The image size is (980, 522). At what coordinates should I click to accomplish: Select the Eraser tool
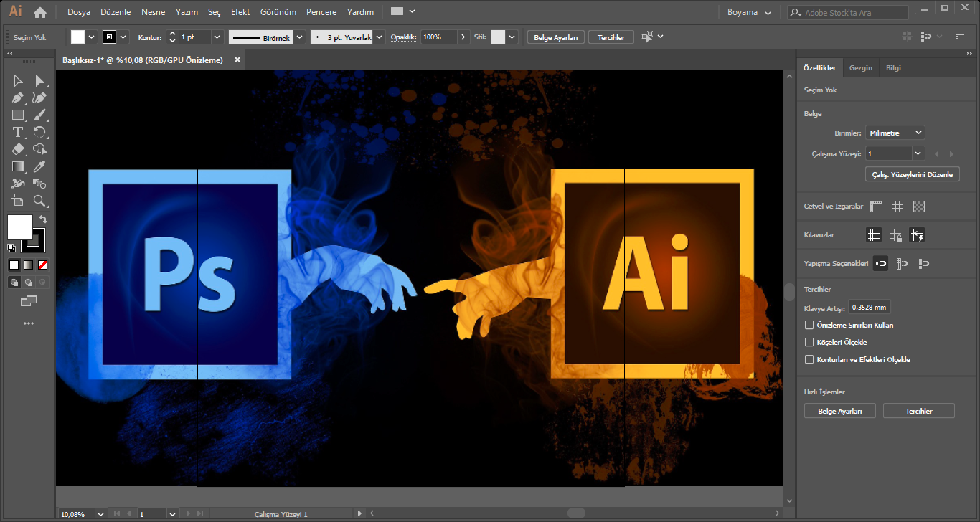tap(18, 149)
